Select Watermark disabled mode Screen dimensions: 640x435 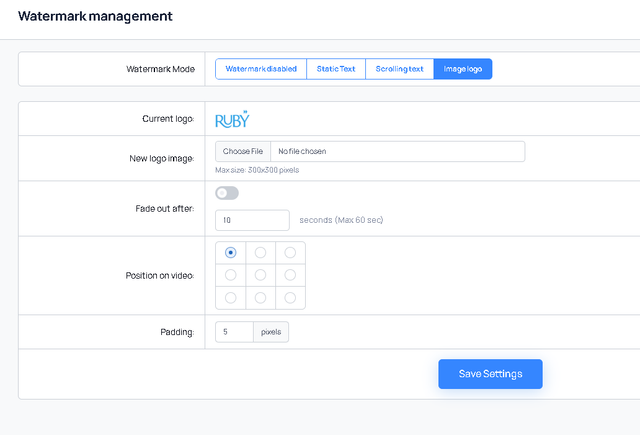point(260,69)
